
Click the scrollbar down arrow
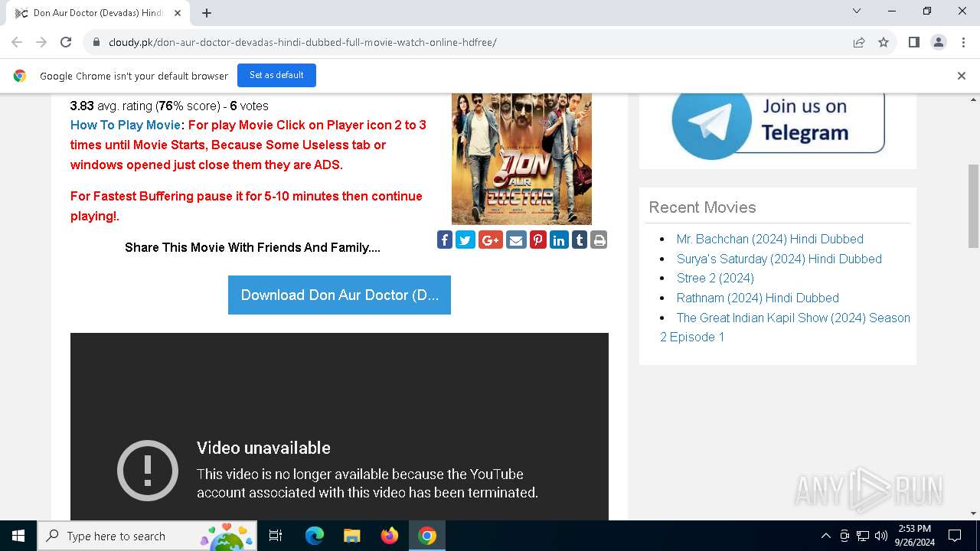point(973,514)
